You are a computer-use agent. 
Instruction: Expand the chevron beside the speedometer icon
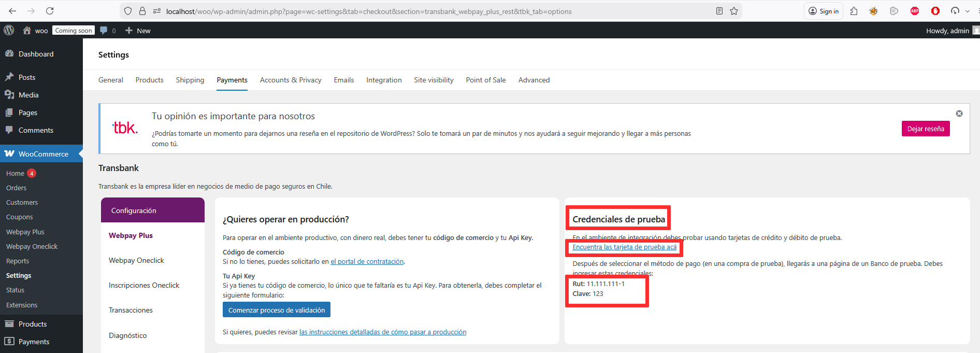point(967,11)
